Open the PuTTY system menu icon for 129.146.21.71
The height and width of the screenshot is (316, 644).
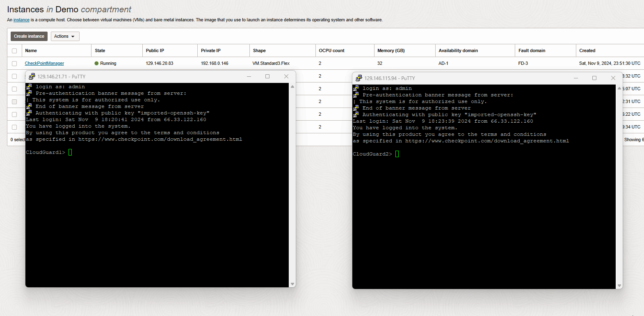32,76
